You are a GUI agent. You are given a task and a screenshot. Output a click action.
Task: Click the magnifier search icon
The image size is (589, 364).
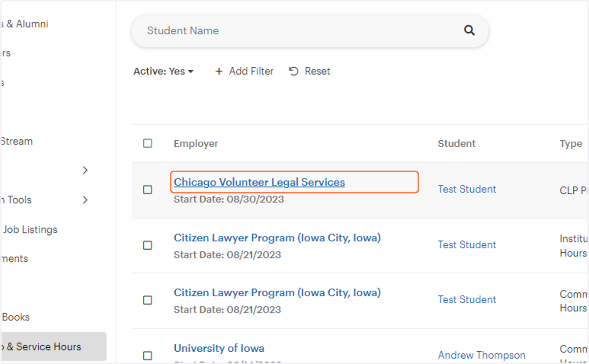[x=469, y=30]
